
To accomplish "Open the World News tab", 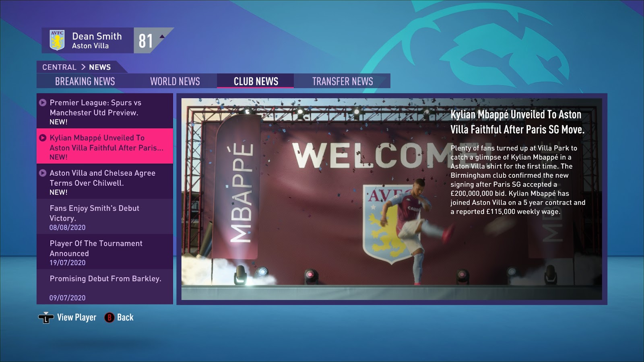I will pos(175,81).
